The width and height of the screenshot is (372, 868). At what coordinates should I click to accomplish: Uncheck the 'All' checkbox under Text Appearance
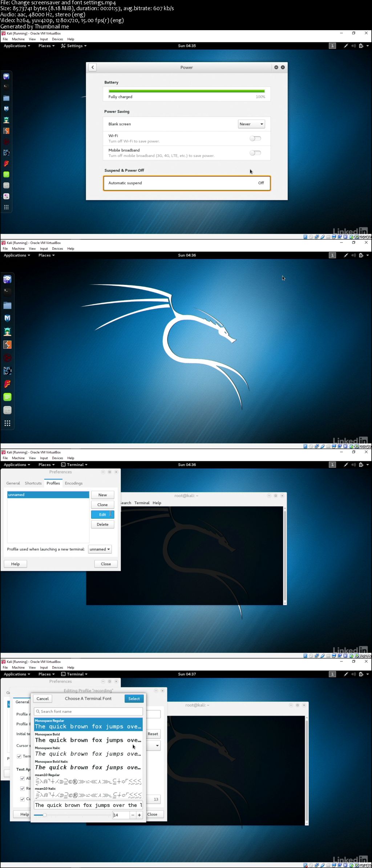click(x=23, y=778)
